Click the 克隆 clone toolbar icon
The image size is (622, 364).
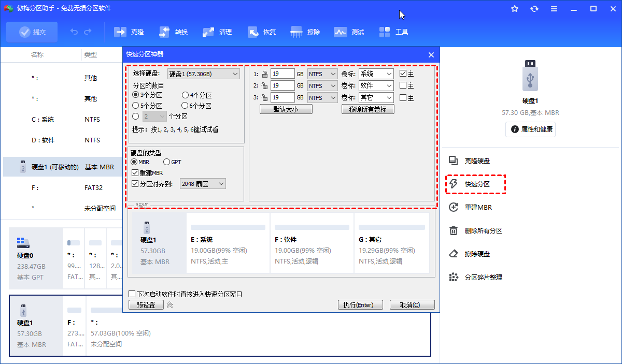(x=120, y=32)
